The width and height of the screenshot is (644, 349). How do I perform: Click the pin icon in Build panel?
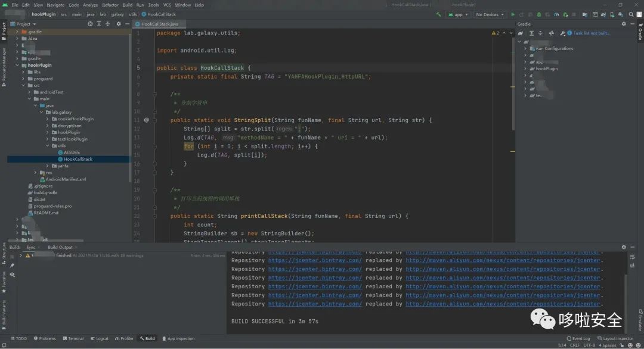[x=13, y=266]
